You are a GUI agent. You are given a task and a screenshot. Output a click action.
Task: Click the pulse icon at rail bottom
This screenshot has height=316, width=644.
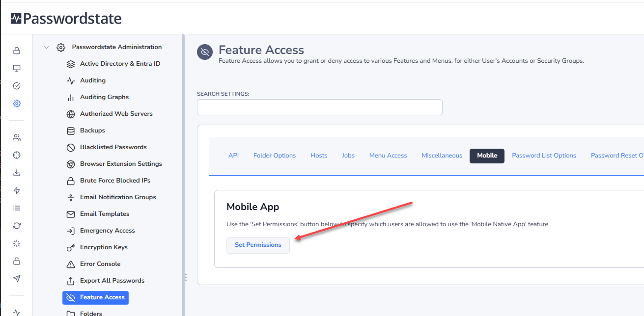click(17, 312)
